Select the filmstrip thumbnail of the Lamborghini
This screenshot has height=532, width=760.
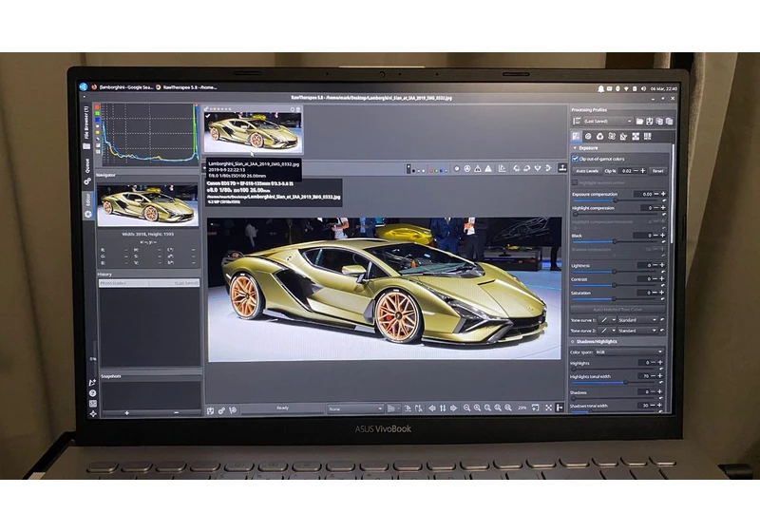pos(253,132)
